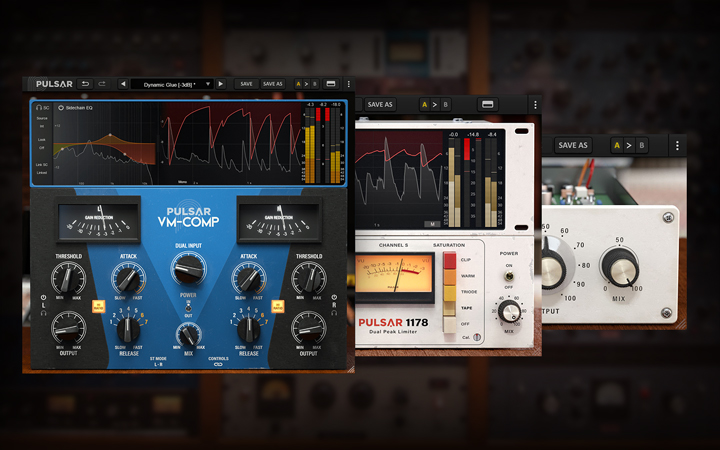Click the Pulsar logo in VM-Comp header
720x450 pixels.
pos(54,84)
